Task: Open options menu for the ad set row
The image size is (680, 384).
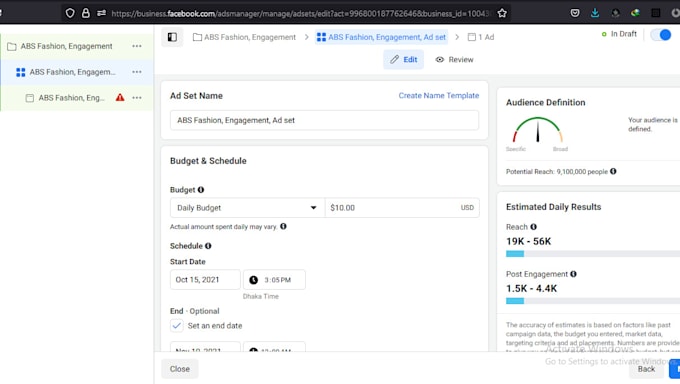Action: [x=137, y=72]
